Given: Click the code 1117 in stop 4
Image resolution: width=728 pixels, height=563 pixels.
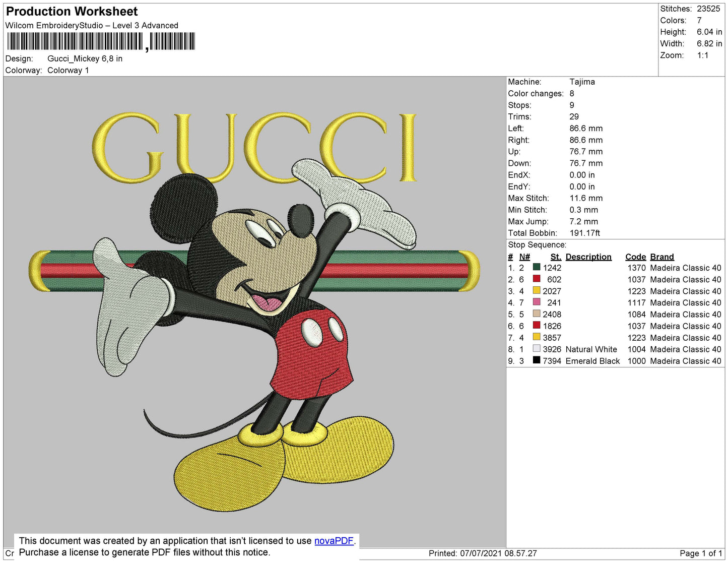Looking at the screenshot, I should (636, 302).
